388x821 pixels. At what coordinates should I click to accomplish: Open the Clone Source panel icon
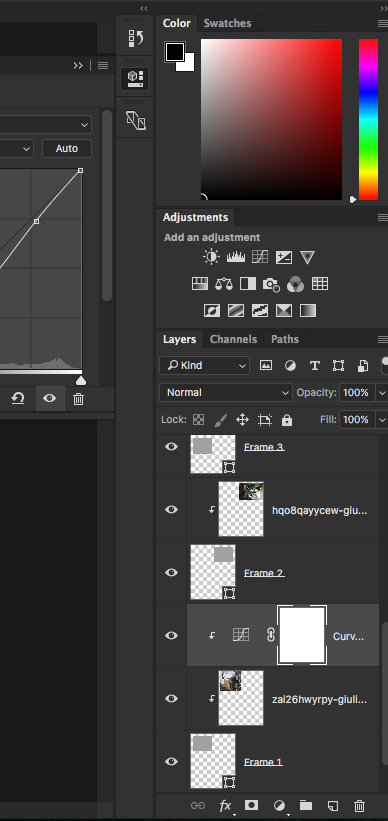point(136,120)
